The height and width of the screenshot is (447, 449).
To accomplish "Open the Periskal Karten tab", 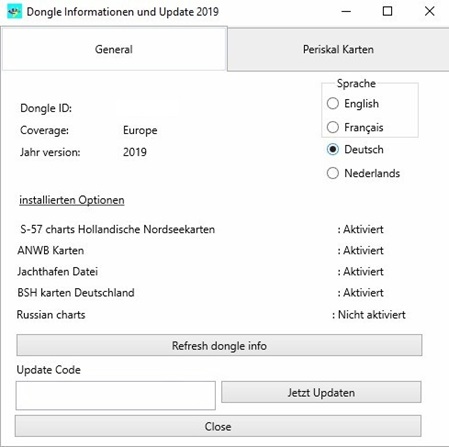I will point(338,50).
